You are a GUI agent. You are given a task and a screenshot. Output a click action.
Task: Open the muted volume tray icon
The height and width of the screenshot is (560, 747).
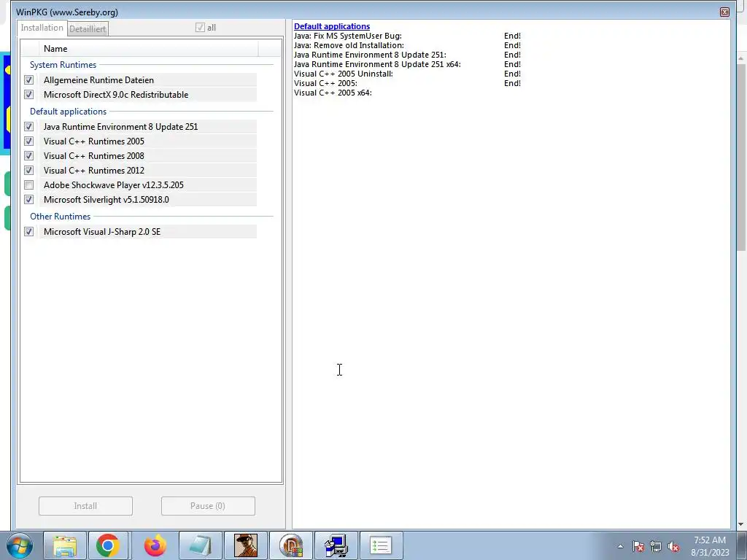pyautogui.click(x=673, y=546)
